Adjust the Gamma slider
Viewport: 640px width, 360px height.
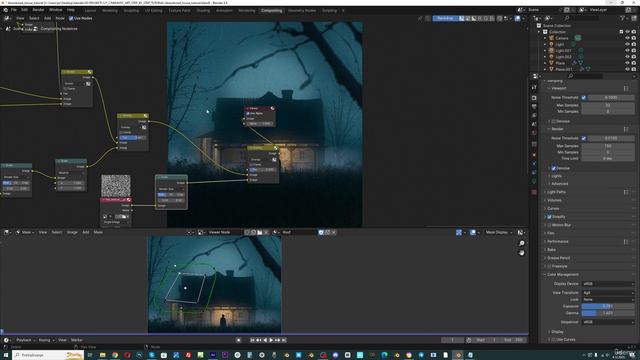tap(608, 313)
